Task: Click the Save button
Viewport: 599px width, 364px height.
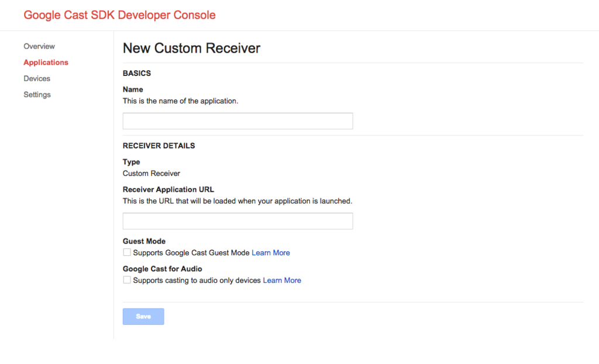Action: [x=143, y=316]
